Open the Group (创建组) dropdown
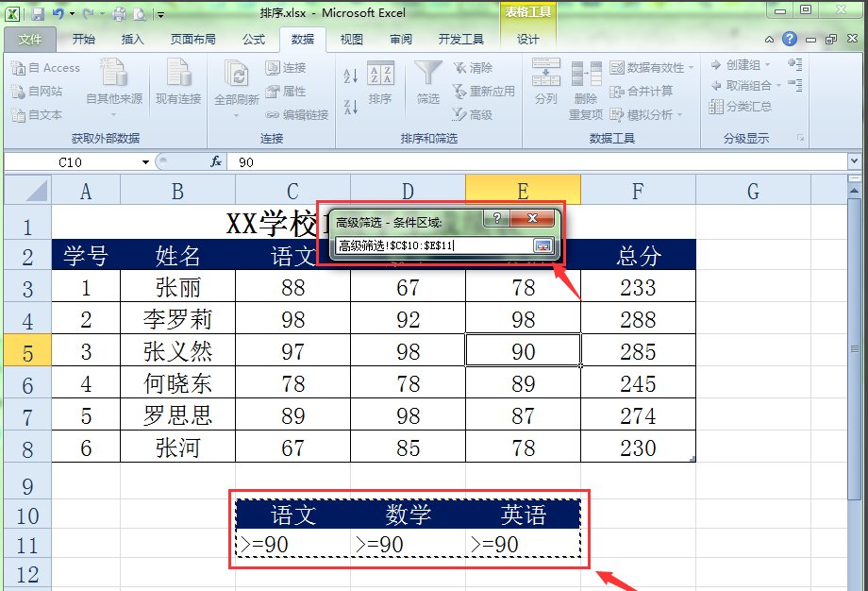 click(x=740, y=65)
